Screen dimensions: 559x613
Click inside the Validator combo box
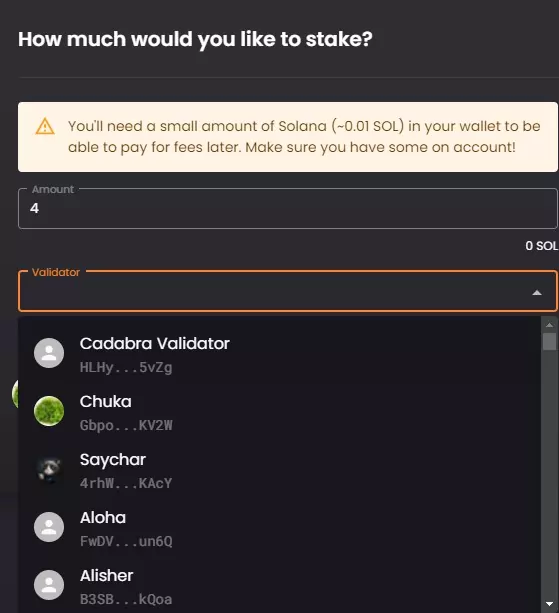pyautogui.click(x=288, y=291)
